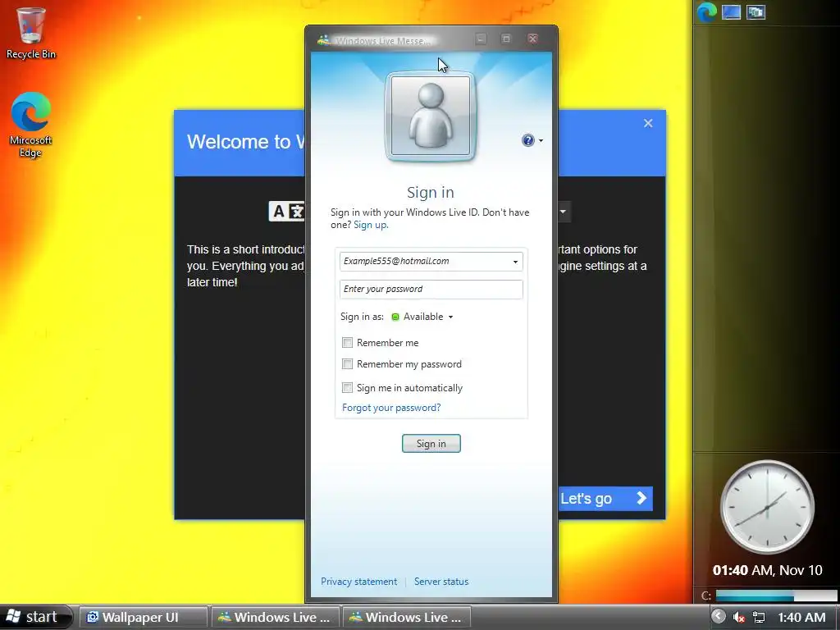This screenshot has width=840, height=630.
Task: Click the 1:40 AM taskbar clock
Action: click(801, 617)
